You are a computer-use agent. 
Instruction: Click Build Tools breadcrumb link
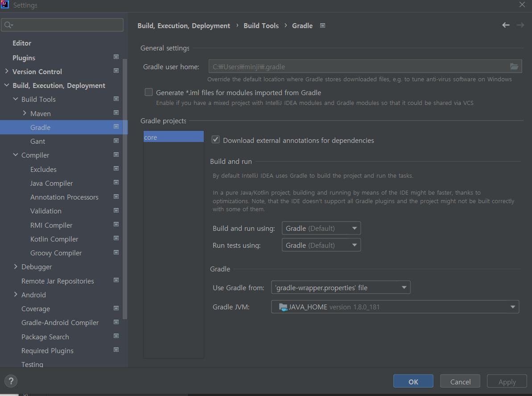point(261,26)
